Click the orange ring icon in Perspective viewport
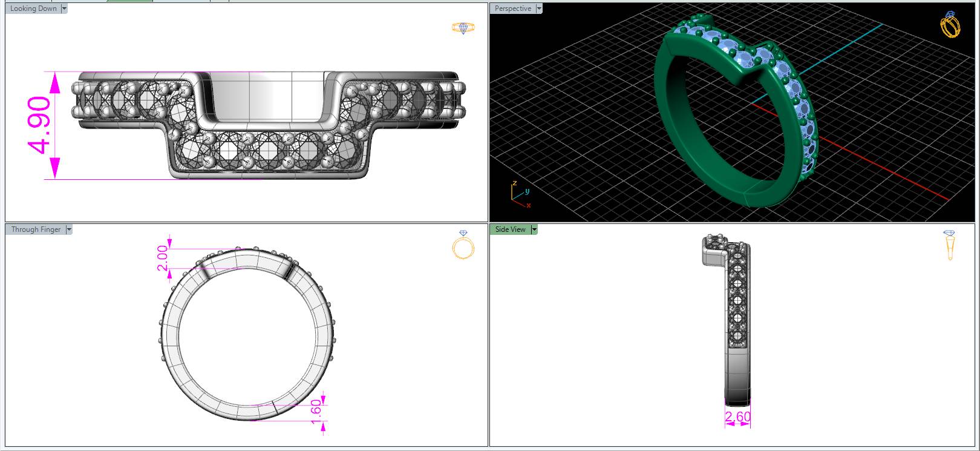The image size is (980, 451). click(950, 24)
